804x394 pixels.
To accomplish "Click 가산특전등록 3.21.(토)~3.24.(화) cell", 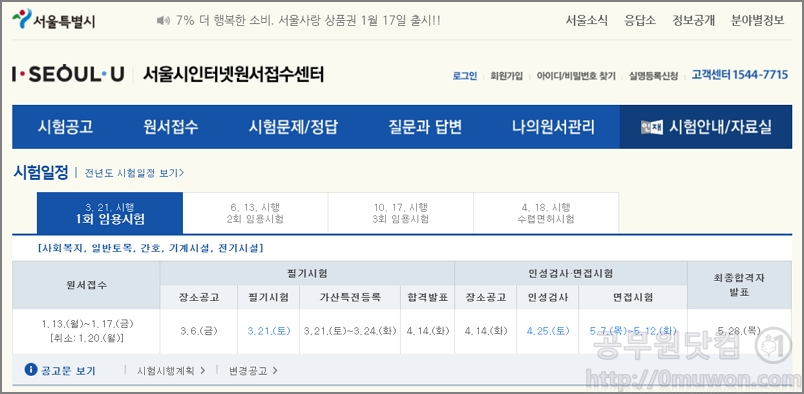I will coord(351,331).
